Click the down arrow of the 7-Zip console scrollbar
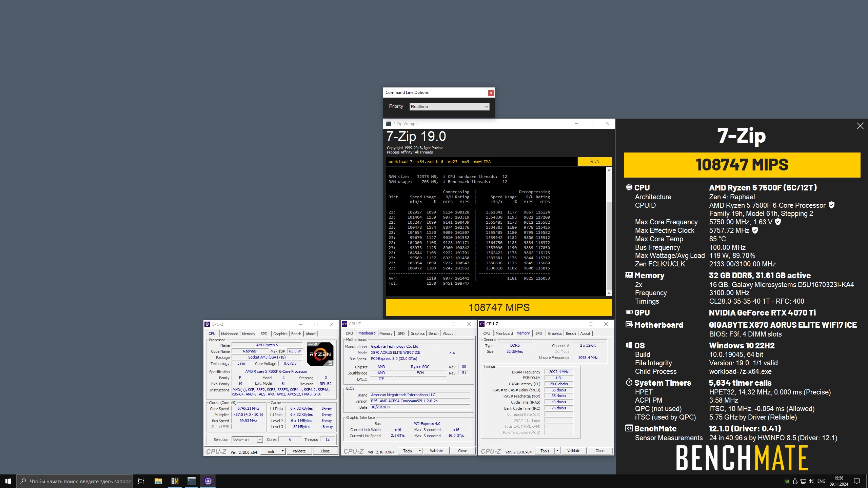868x488 pixels. click(x=609, y=293)
